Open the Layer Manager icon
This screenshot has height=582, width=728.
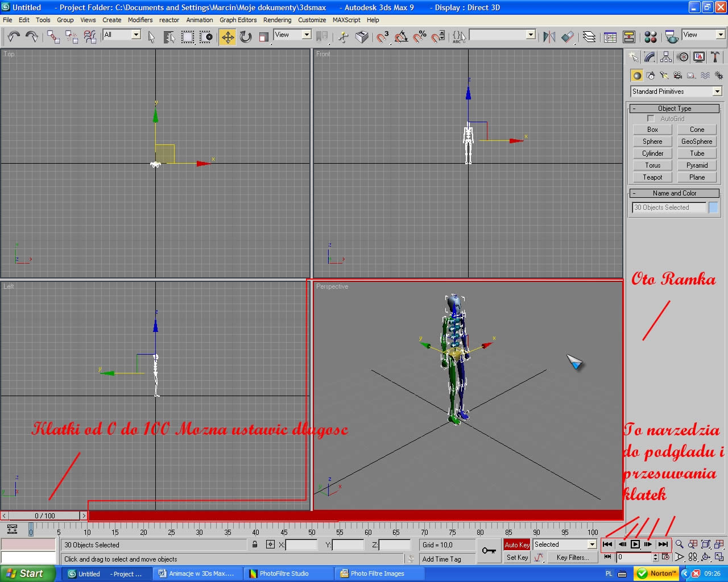(x=589, y=38)
